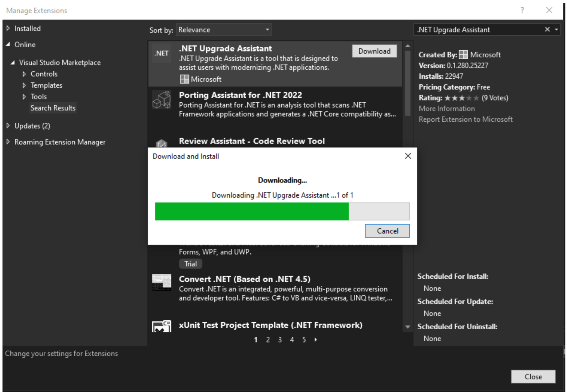The height and width of the screenshot is (392, 567).
Task: Open results page 2
Action: coord(268,339)
